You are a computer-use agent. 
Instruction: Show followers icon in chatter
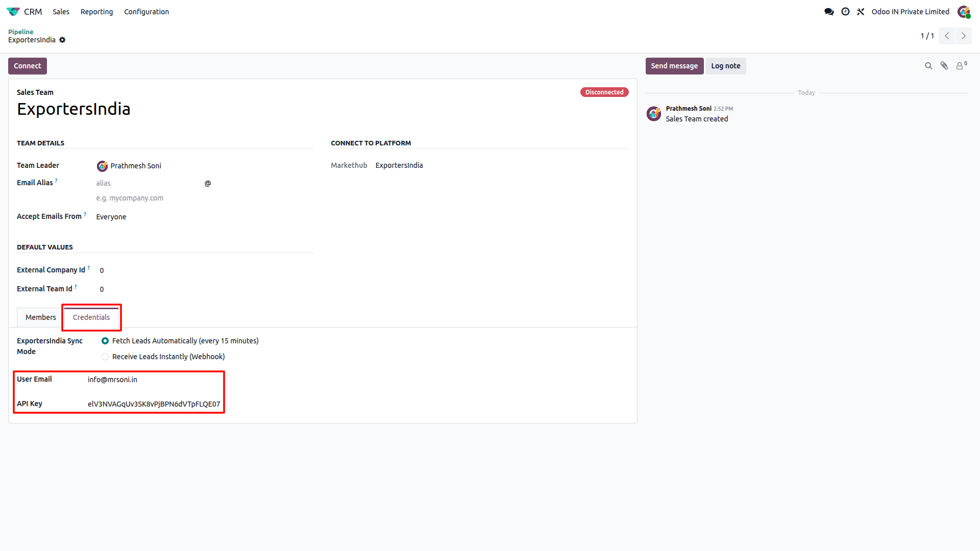click(x=962, y=66)
